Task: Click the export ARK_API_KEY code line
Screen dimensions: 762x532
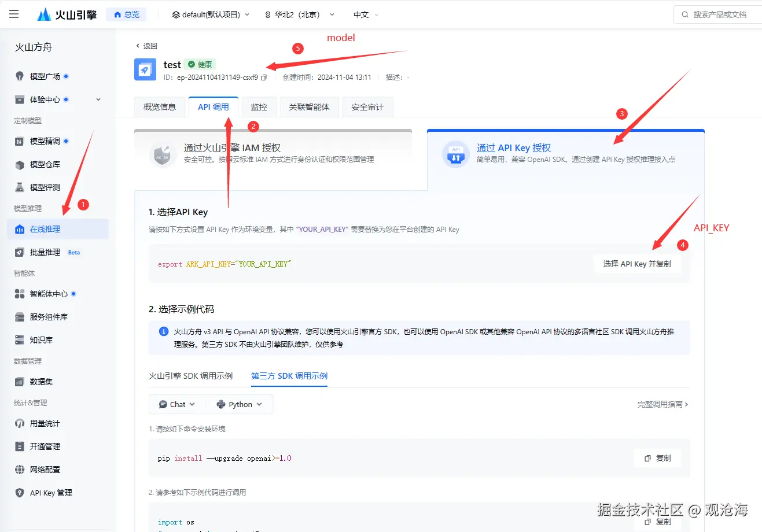Action: pos(224,264)
